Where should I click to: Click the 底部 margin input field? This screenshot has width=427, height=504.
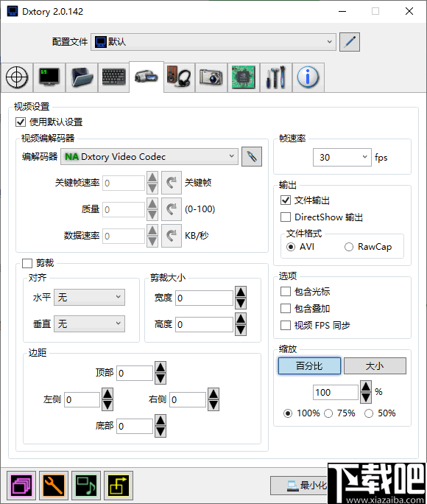click(135, 426)
